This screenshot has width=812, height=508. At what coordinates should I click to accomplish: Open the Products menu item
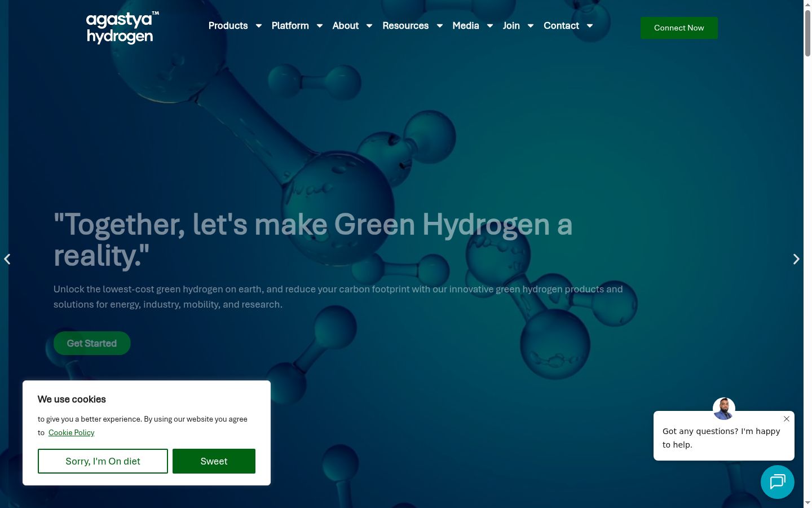228,26
